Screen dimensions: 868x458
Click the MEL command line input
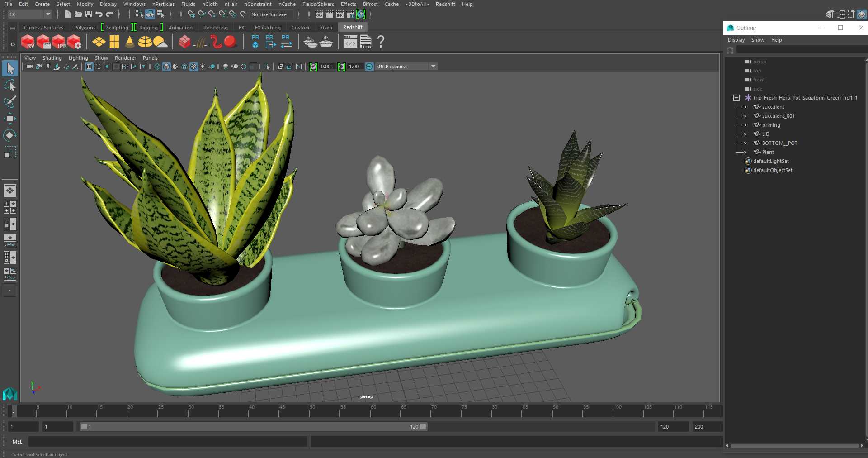click(x=168, y=442)
